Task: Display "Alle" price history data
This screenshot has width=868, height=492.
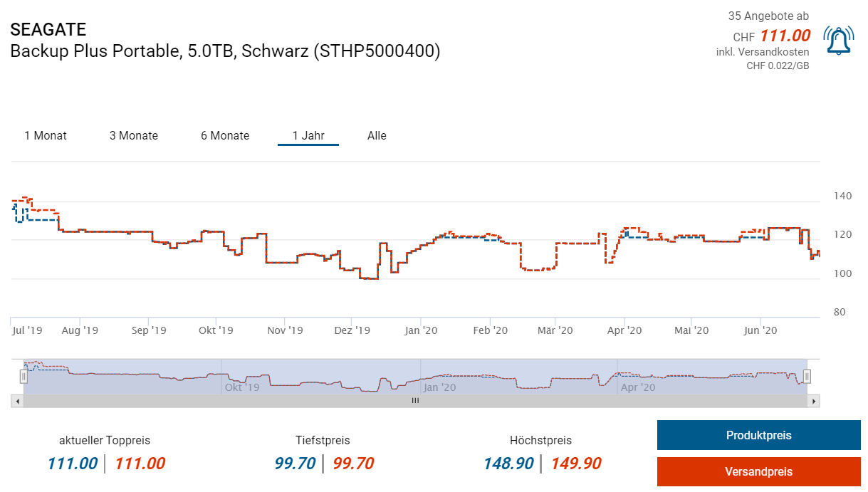Action: click(377, 135)
